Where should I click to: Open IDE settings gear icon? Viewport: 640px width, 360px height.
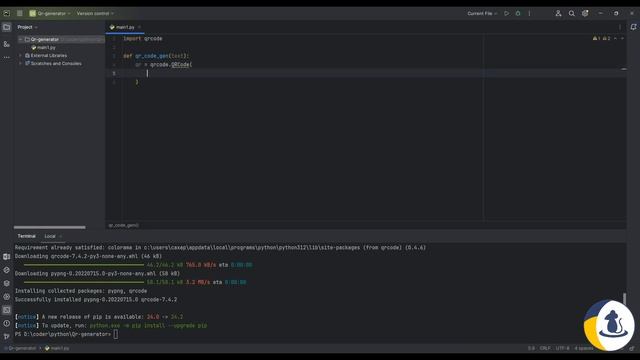[x=585, y=13]
